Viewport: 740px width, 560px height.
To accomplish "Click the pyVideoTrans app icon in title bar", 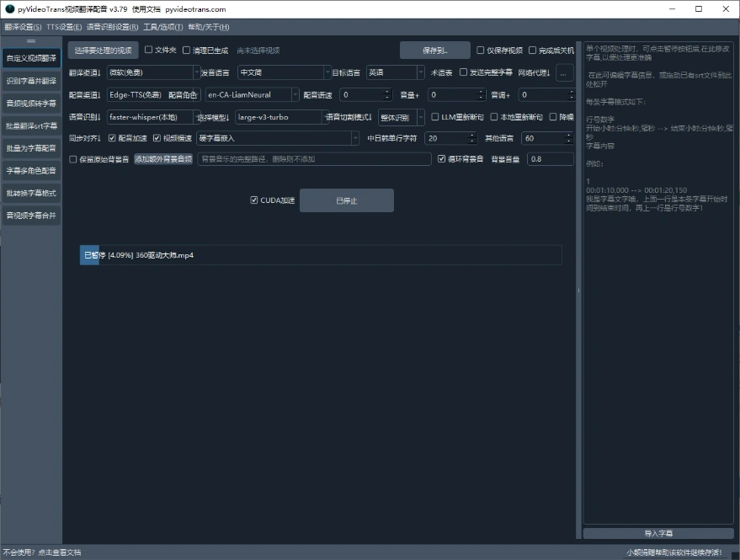I will coord(8,8).
